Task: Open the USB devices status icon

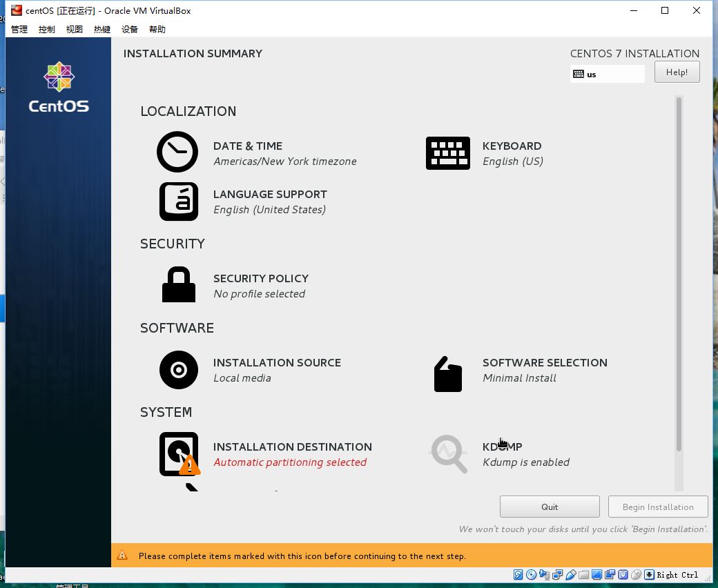Action: pos(571,574)
